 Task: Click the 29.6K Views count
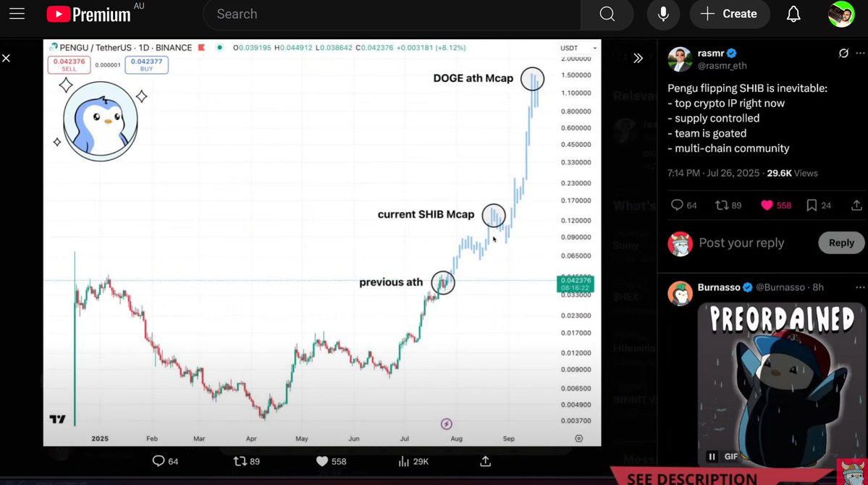click(792, 173)
